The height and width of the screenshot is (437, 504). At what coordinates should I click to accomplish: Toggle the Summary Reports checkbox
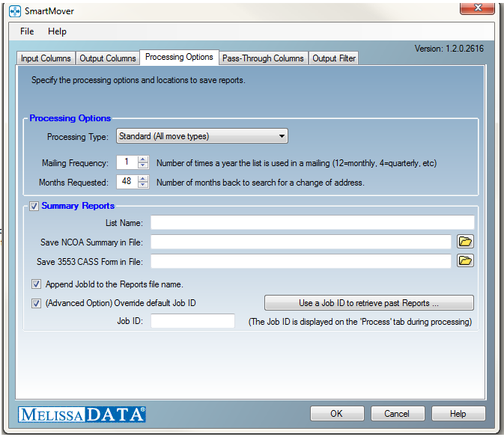34,206
